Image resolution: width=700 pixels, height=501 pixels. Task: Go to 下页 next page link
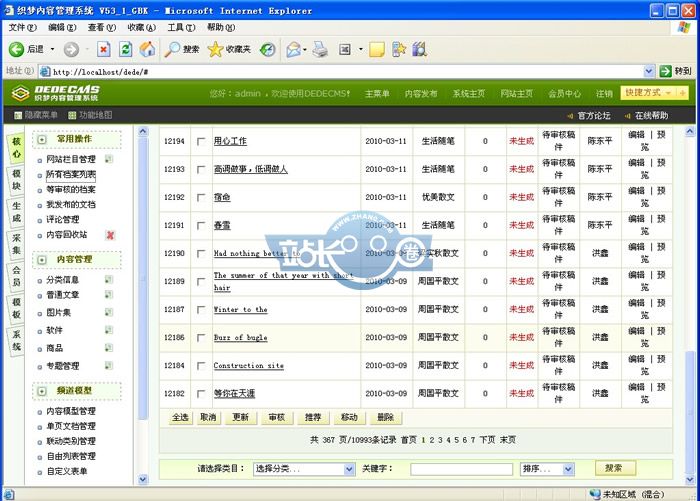[x=488, y=440]
